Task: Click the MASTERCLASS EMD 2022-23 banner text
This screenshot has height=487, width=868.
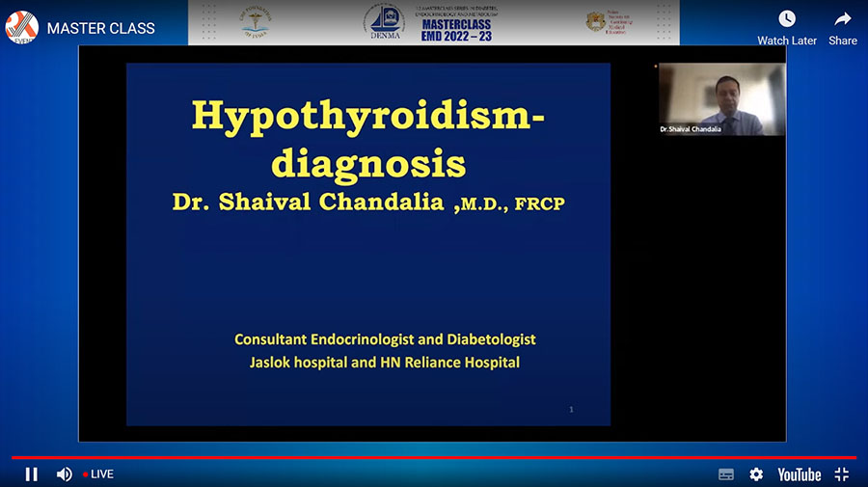Action: pyautogui.click(x=456, y=31)
